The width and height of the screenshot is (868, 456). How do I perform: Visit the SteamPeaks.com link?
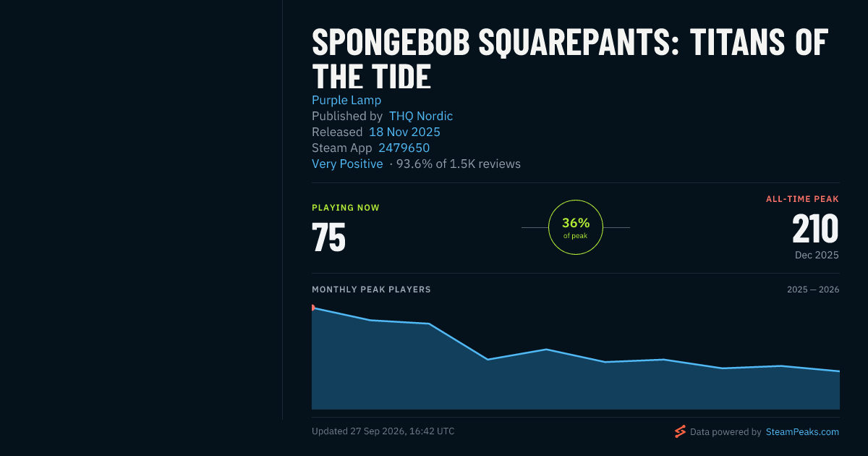click(802, 431)
